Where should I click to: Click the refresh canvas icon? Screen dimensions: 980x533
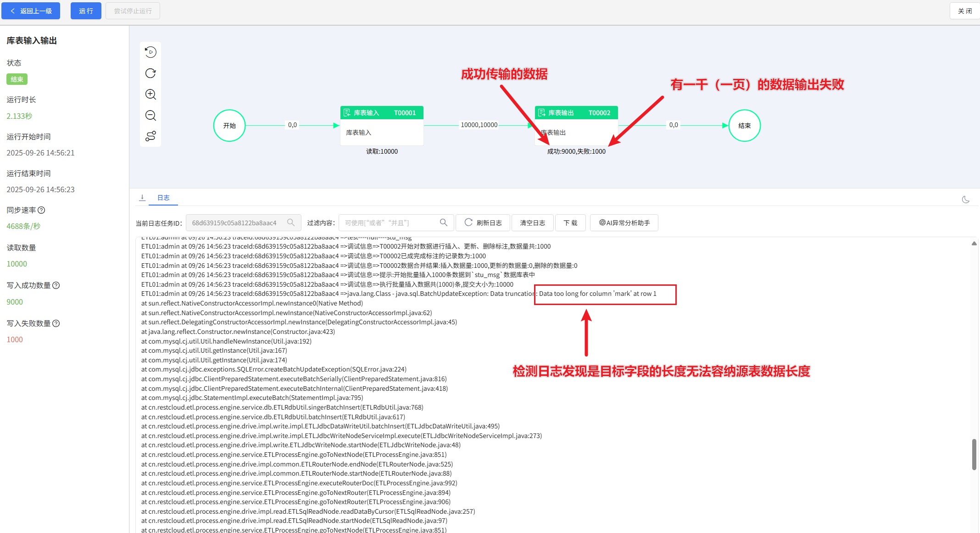pos(150,73)
